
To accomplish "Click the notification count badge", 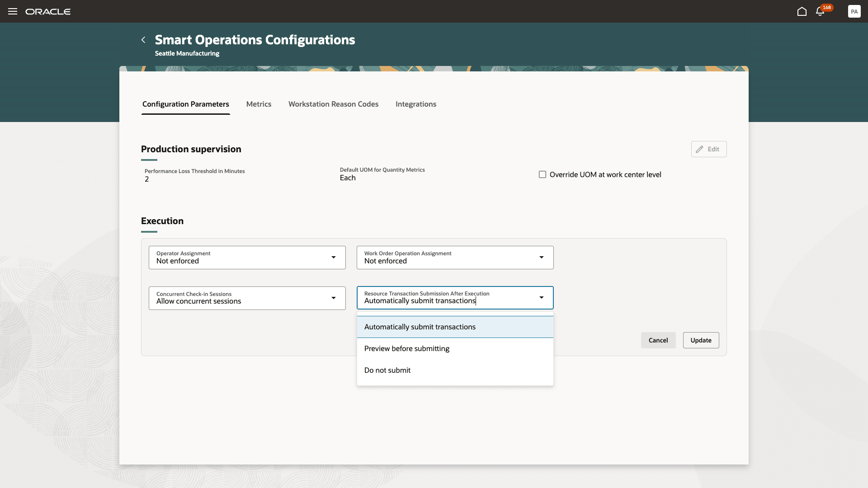I will (x=826, y=7).
